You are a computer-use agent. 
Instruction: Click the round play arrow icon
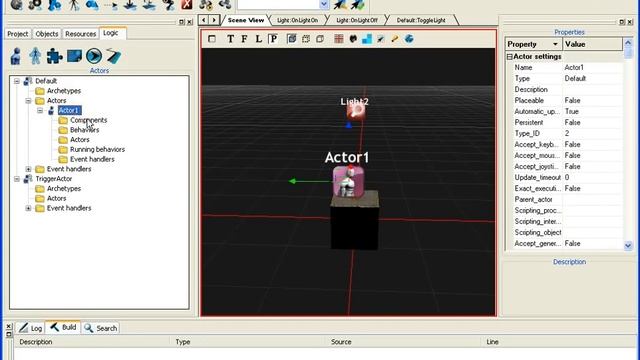click(x=94, y=56)
